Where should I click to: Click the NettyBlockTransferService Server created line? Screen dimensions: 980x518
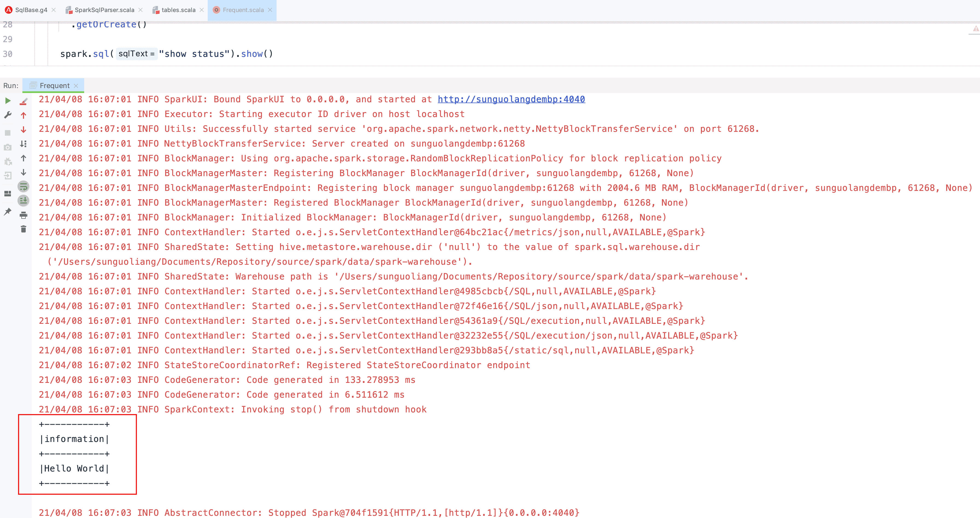pyautogui.click(x=282, y=144)
